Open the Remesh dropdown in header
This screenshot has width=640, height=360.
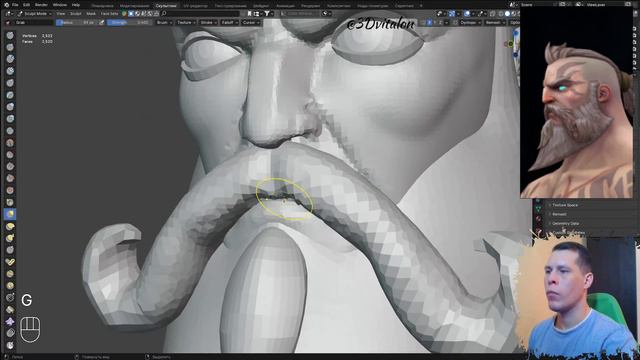click(495, 22)
